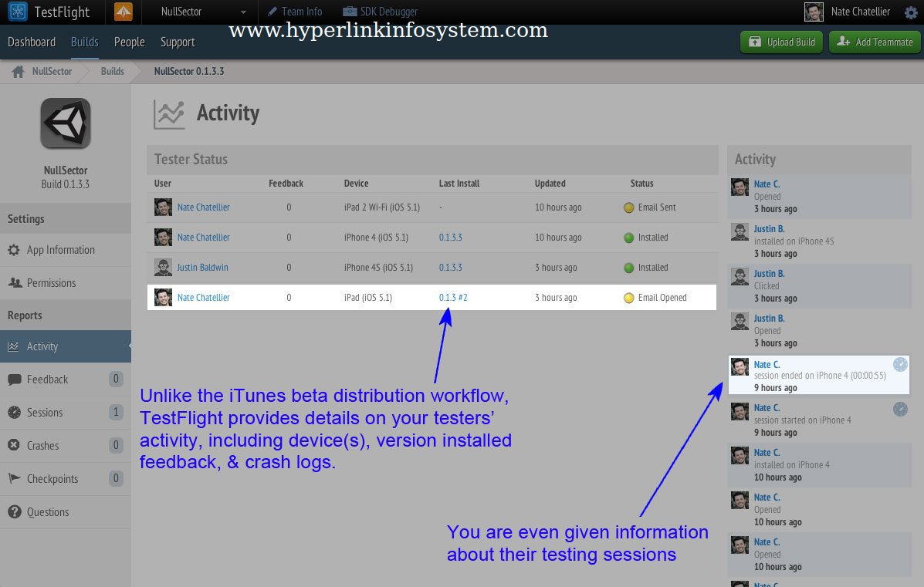Image resolution: width=924 pixels, height=587 pixels.
Task: Open Crashes report
Action: [66, 445]
